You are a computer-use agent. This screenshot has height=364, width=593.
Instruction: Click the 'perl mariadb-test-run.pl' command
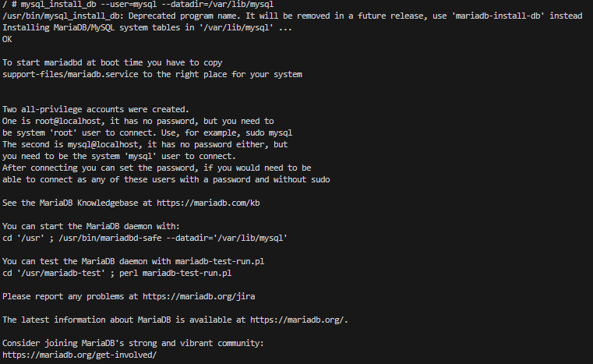coord(175,273)
